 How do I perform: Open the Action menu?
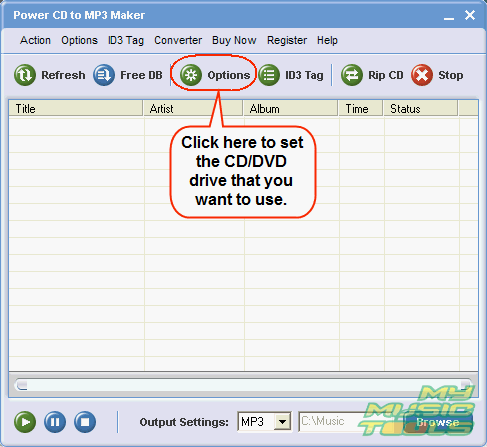[x=35, y=40]
